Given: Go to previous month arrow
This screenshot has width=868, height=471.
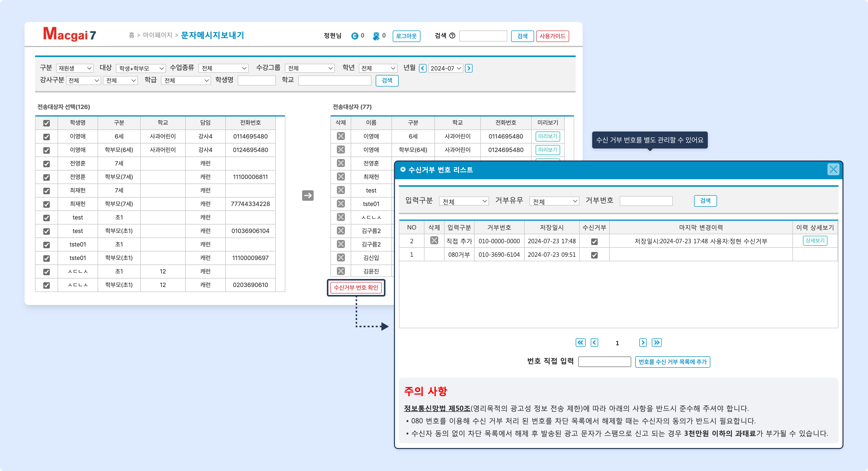Looking at the screenshot, I should [422, 68].
